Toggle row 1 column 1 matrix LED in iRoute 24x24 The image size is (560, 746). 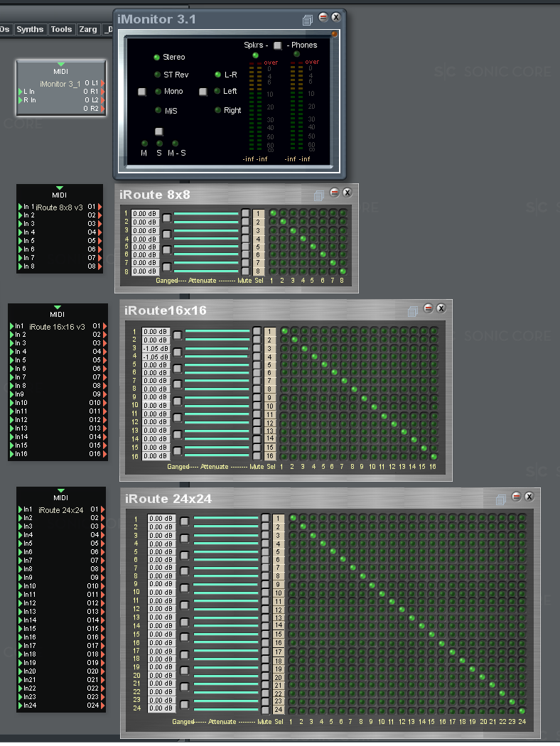(293, 518)
